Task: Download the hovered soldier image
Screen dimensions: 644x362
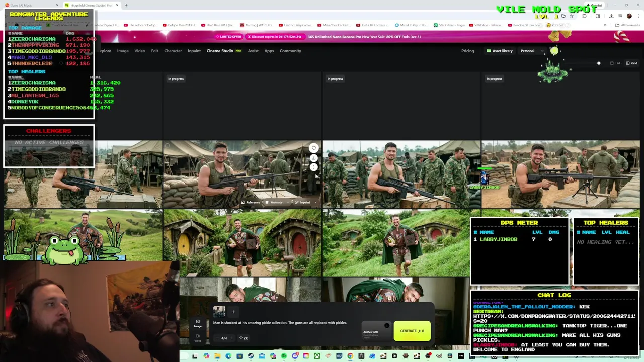Action: [x=314, y=158]
